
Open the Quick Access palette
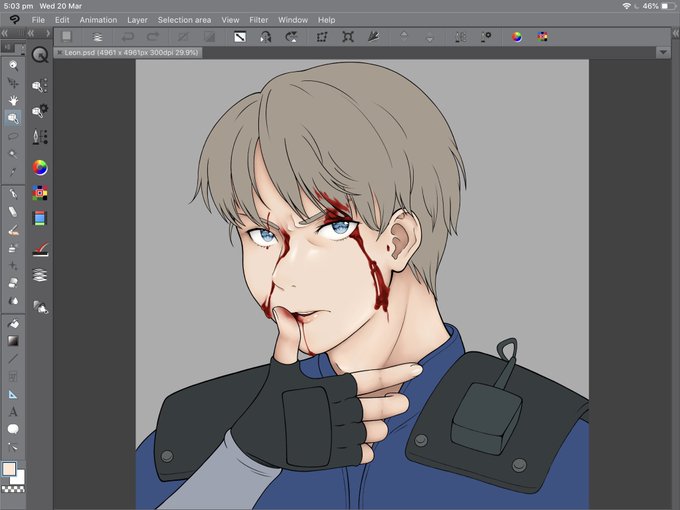[40, 55]
